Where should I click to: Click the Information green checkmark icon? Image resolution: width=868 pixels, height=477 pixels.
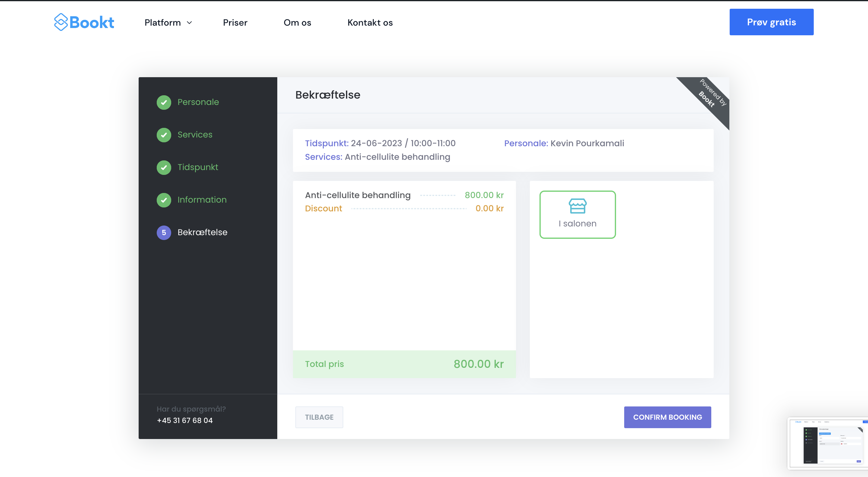(164, 200)
